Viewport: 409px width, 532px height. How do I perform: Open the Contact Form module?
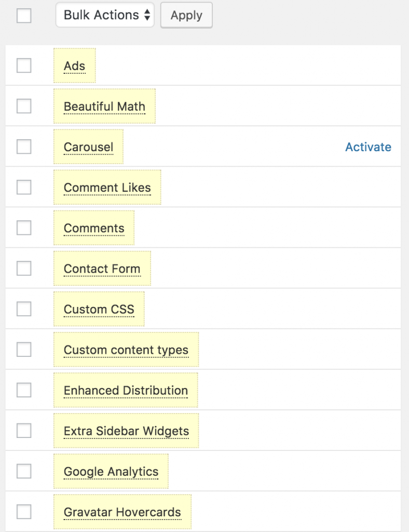coord(102,269)
